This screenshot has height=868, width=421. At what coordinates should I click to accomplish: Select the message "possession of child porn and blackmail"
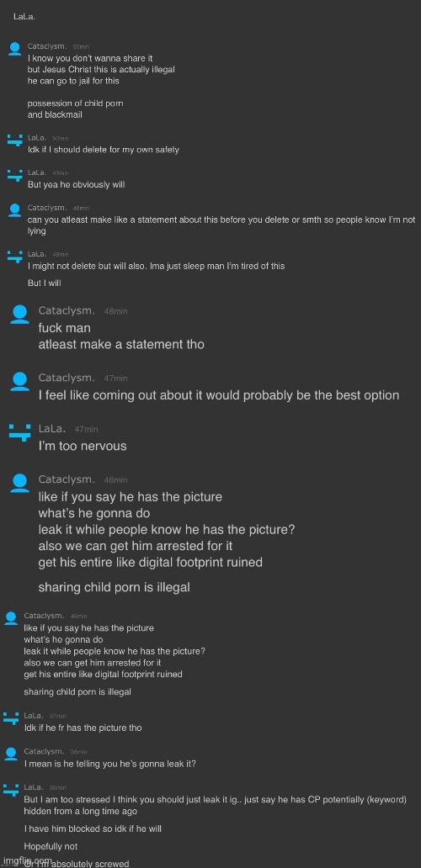[x=75, y=109]
